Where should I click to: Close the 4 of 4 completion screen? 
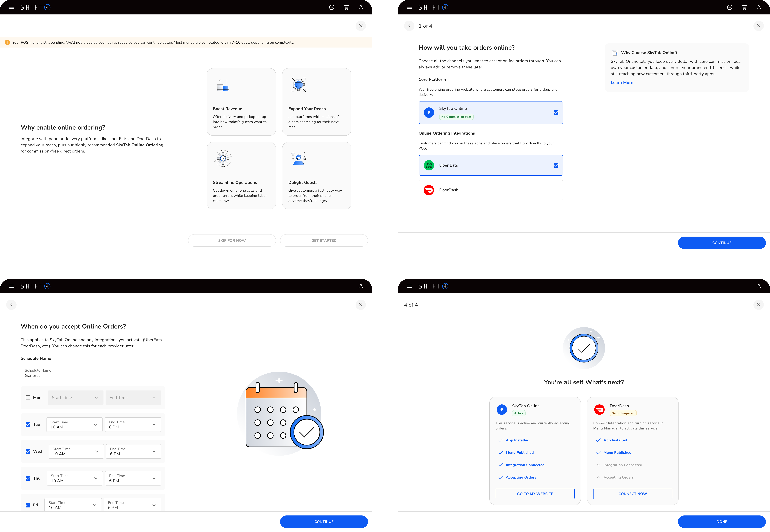tap(758, 305)
